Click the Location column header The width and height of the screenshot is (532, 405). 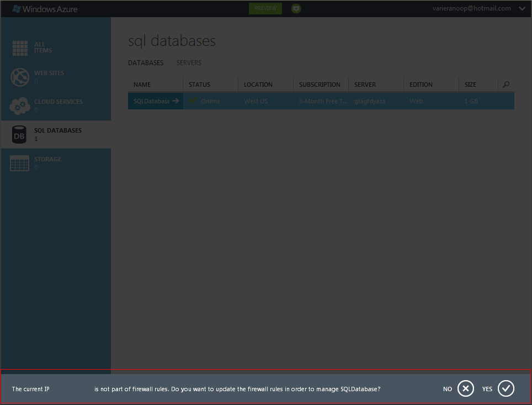point(258,85)
